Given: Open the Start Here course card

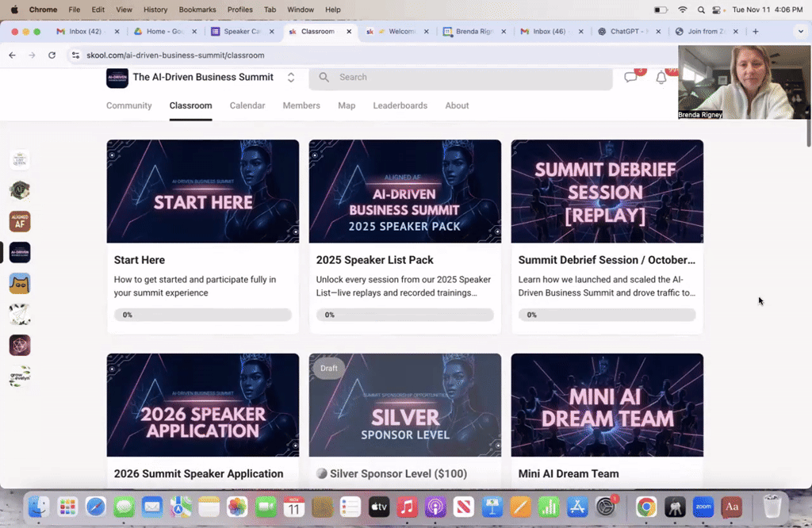Looking at the screenshot, I should tap(202, 191).
